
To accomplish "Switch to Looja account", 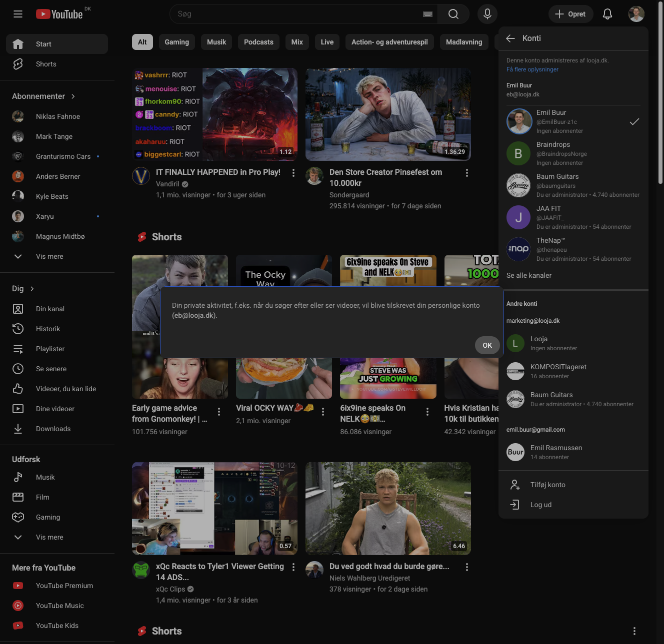I will 573,343.
